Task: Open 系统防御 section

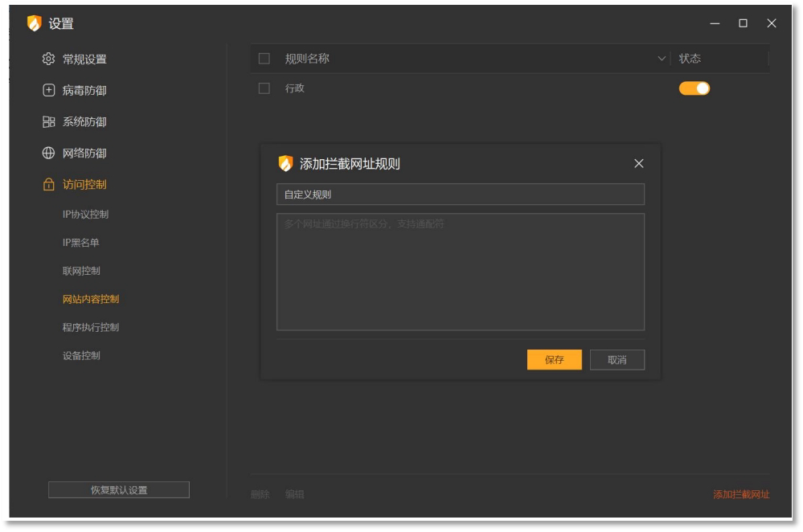Action: pyautogui.click(x=84, y=122)
